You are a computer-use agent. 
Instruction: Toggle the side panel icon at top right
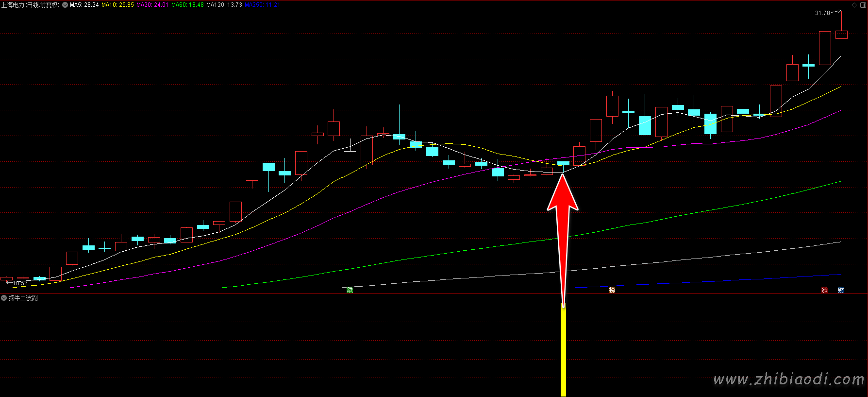coord(863,5)
